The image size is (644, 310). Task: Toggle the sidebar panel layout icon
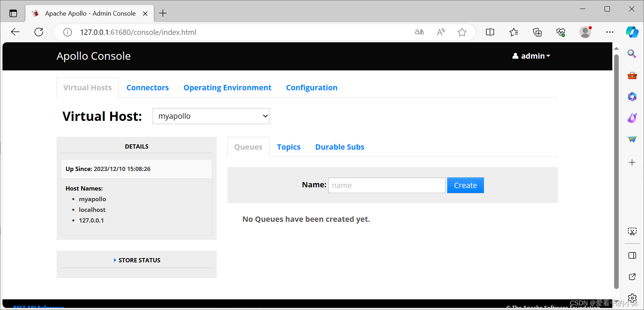click(x=632, y=256)
